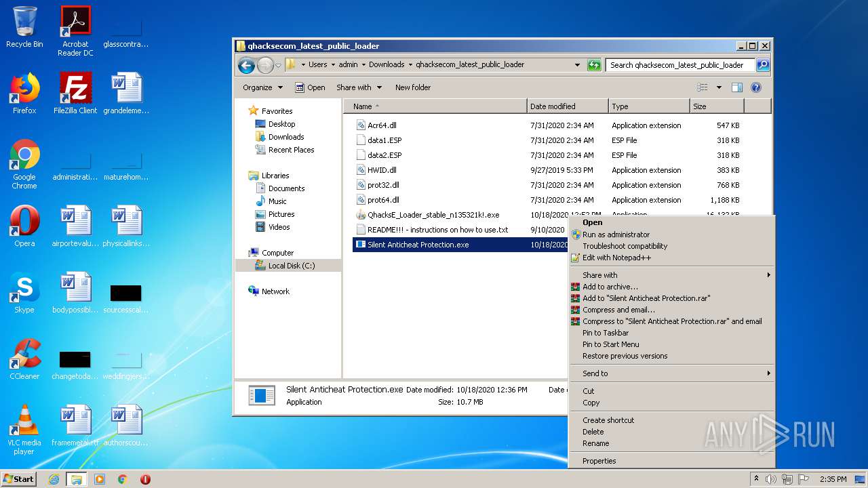The width and height of the screenshot is (868, 488).
Task: Click the Open toolbar button
Action: point(311,87)
